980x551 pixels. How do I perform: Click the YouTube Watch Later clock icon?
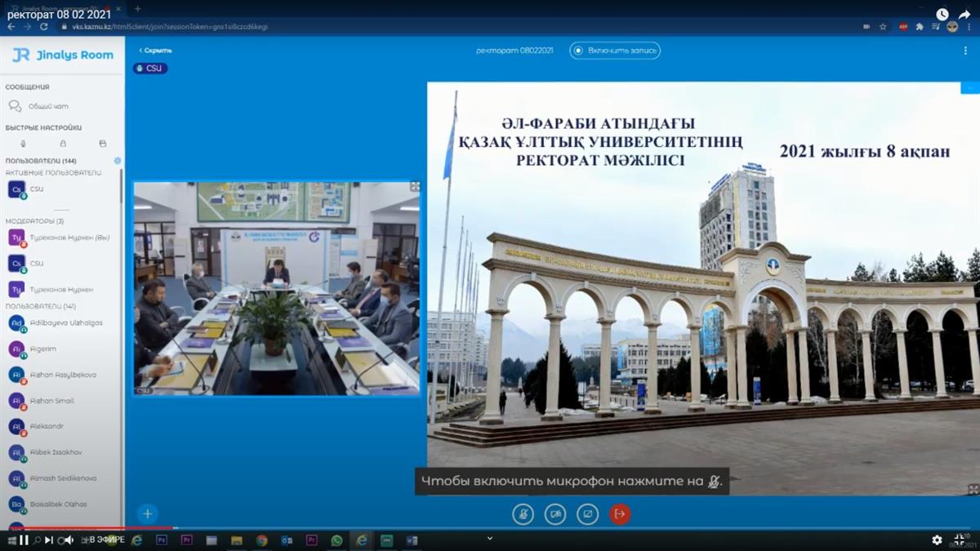pos(942,14)
